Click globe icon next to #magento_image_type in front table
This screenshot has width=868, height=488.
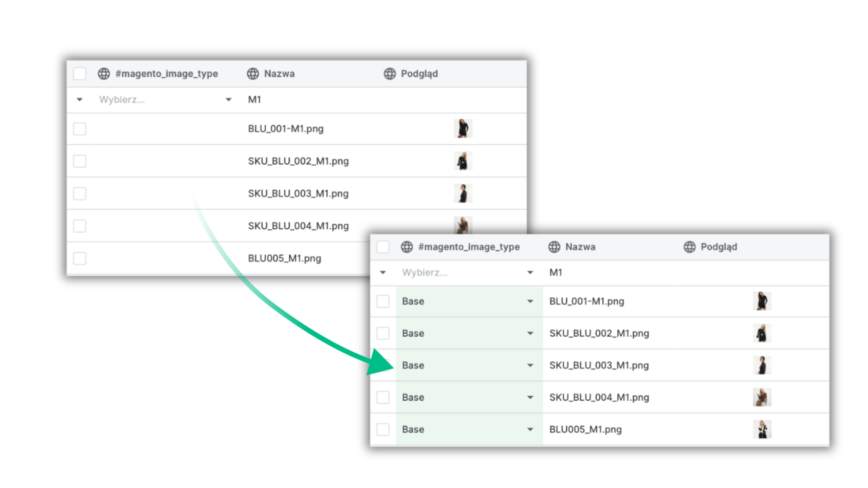(x=406, y=247)
